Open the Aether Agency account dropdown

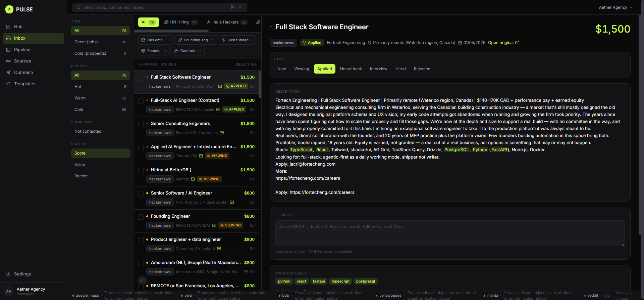[615, 7]
